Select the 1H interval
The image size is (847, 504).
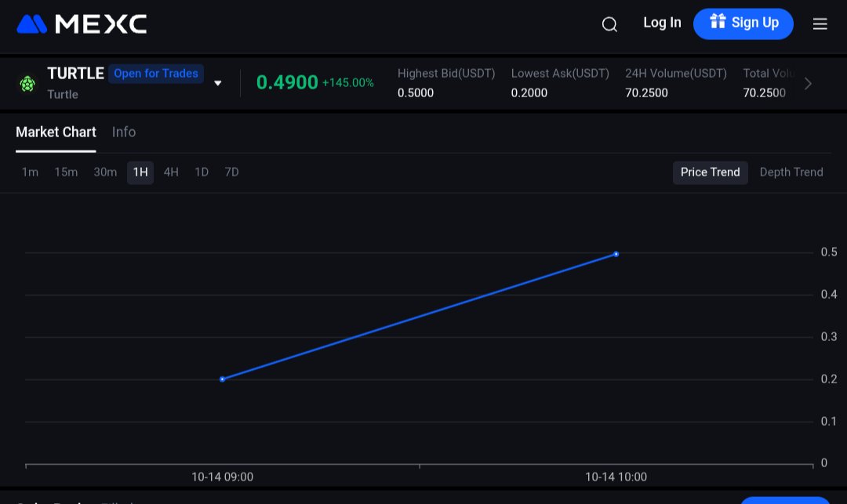(x=140, y=172)
